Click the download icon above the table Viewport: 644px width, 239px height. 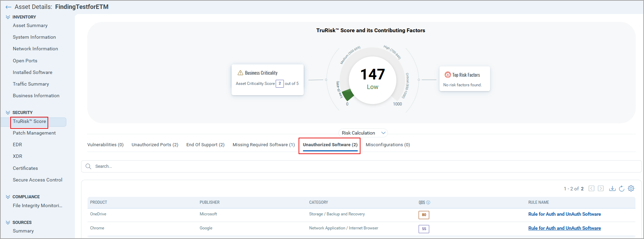point(612,188)
